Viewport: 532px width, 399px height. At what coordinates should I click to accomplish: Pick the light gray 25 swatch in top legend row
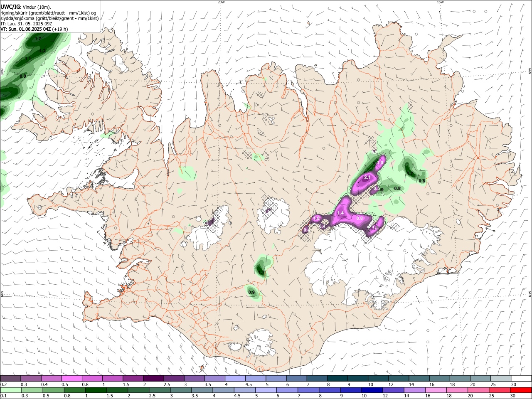501,379
